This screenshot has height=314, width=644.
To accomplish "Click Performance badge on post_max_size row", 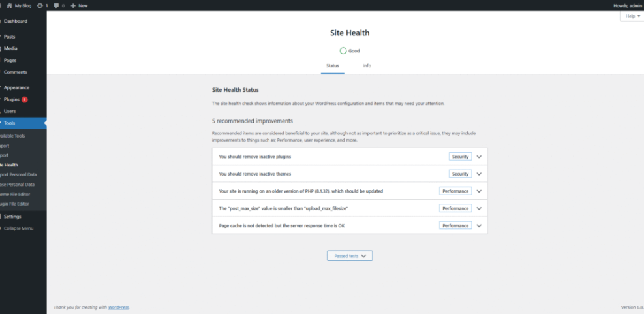I will (455, 208).
